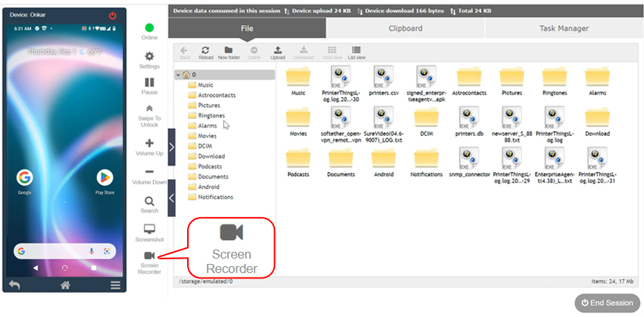Screen dimensions: 644x317
Task: Tap Android recents square on phone screen
Action: pyautogui.click(x=94, y=268)
